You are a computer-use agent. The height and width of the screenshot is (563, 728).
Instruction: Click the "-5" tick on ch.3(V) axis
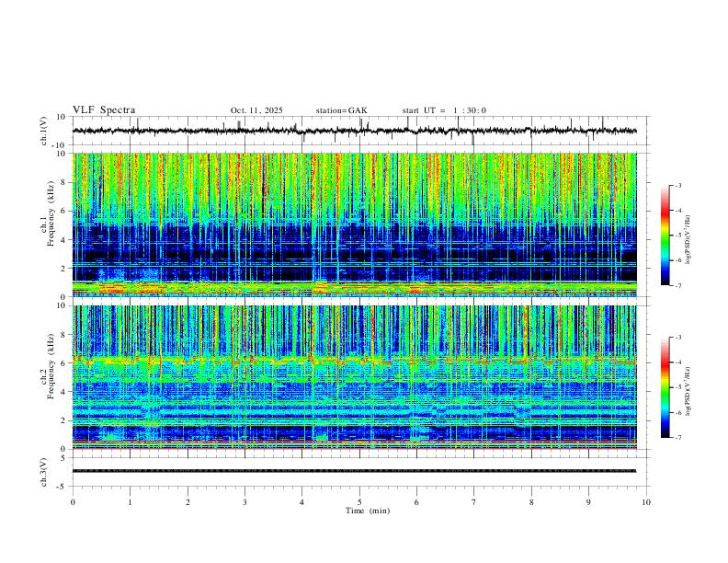tap(63, 487)
